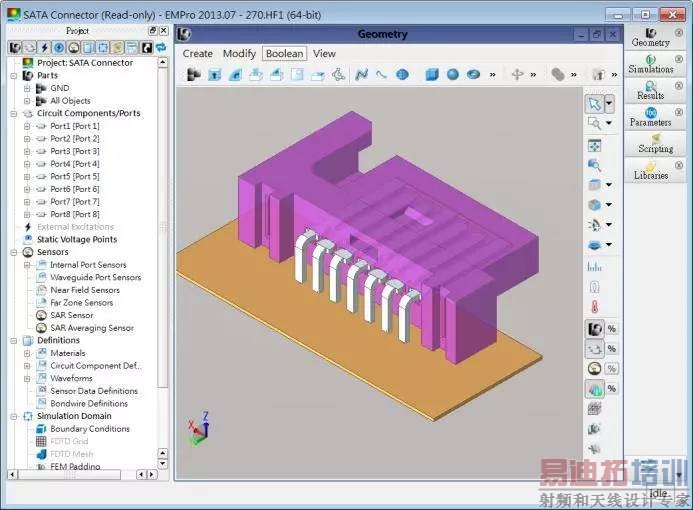Float the Project panel with restore button
This screenshot has width=693, height=510.
click(x=152, y=30)
